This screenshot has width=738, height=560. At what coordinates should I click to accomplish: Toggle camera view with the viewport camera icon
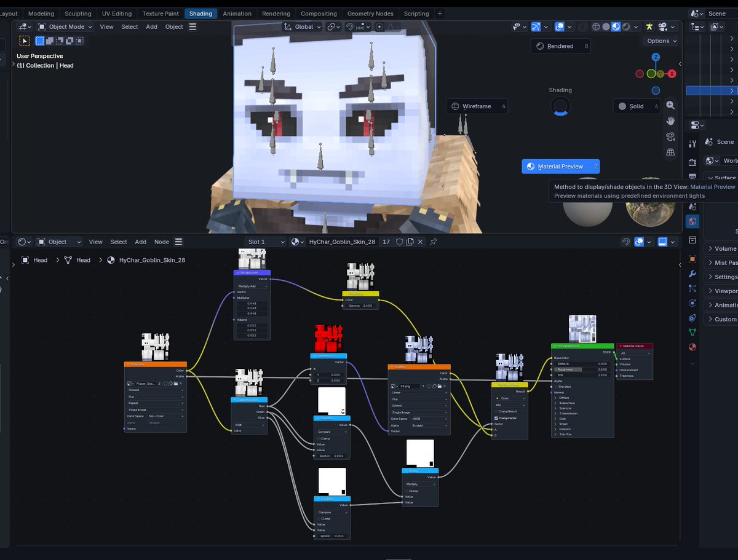pos(671,136)
